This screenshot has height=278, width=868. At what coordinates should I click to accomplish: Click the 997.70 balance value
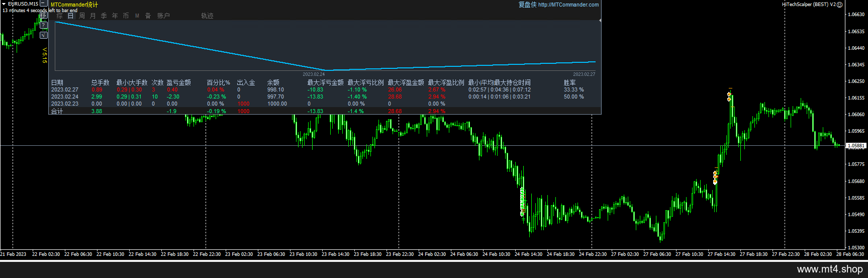click(x=275, y=97)
